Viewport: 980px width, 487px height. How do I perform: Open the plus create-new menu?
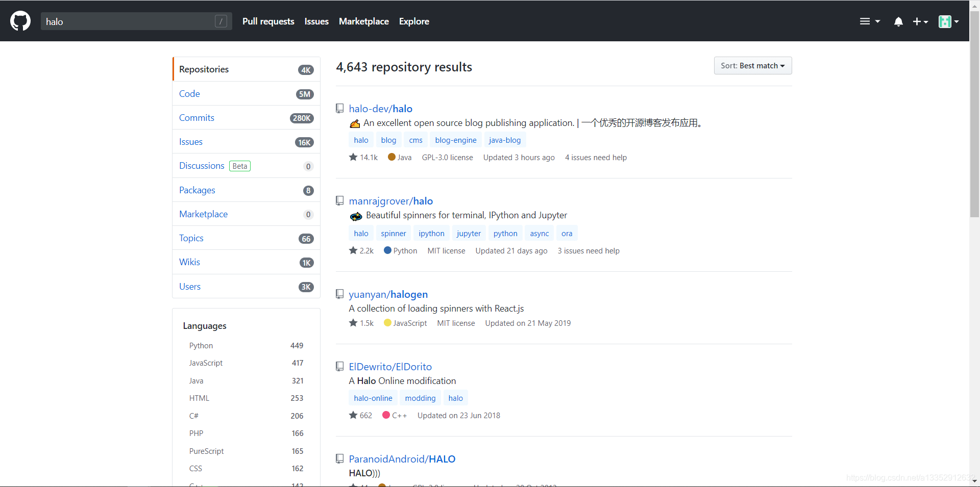920,21
